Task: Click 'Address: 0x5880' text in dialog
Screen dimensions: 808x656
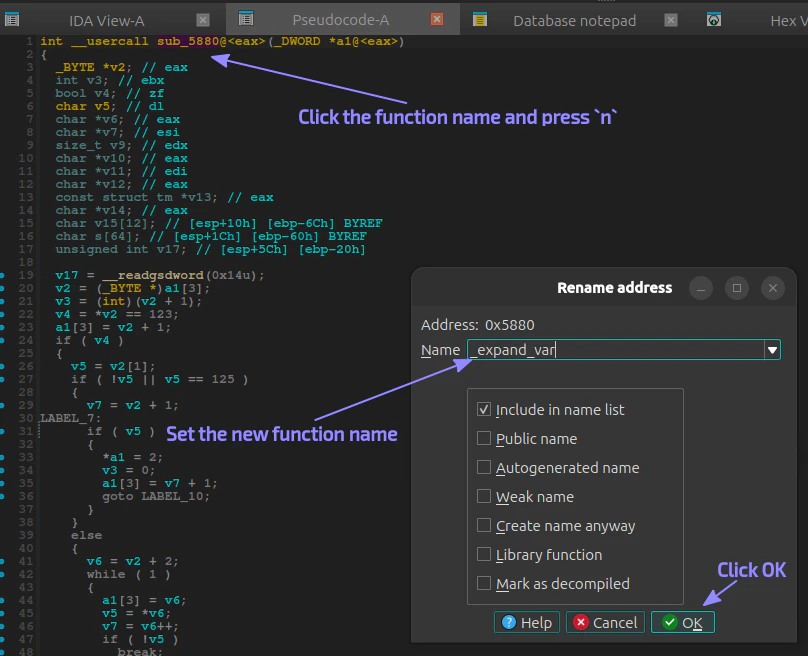Action: [x=478, y=325]
